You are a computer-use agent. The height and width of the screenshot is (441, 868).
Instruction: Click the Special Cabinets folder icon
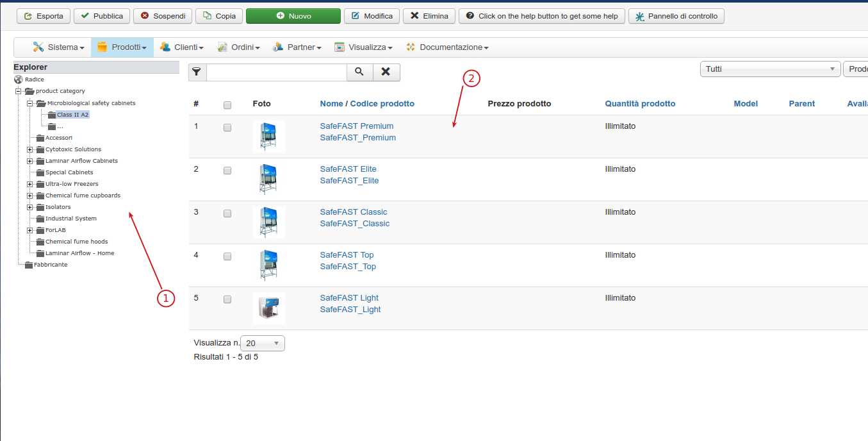tap(40, 172)
